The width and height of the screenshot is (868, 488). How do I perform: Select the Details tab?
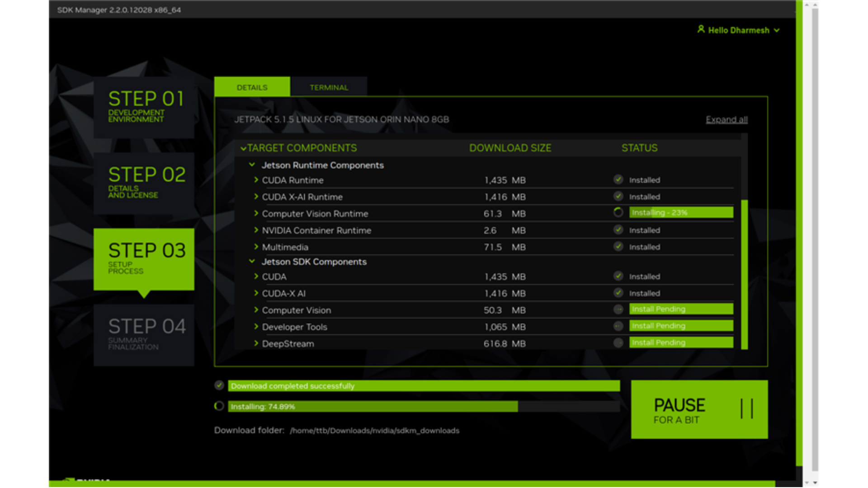coord(252,87)
